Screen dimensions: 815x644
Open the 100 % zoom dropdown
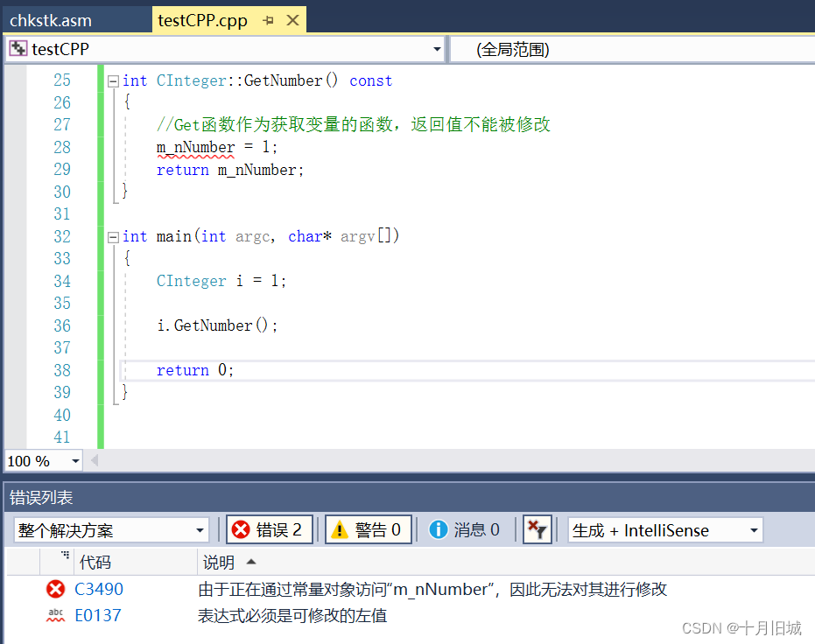[75, 461]
